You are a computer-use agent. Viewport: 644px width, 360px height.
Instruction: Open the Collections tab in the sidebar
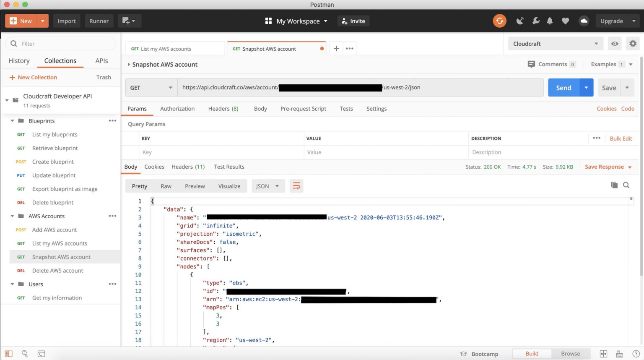60,60
